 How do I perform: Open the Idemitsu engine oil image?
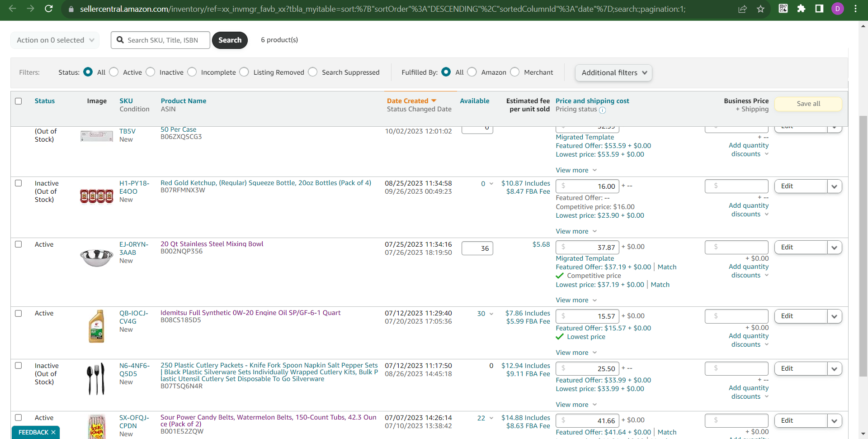pyautogui.click(x=96, y=326)
